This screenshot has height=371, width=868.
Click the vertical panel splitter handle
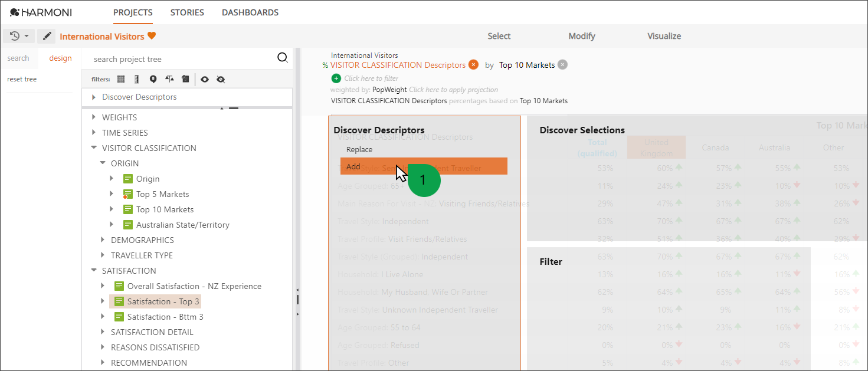[x=297, y=300]
